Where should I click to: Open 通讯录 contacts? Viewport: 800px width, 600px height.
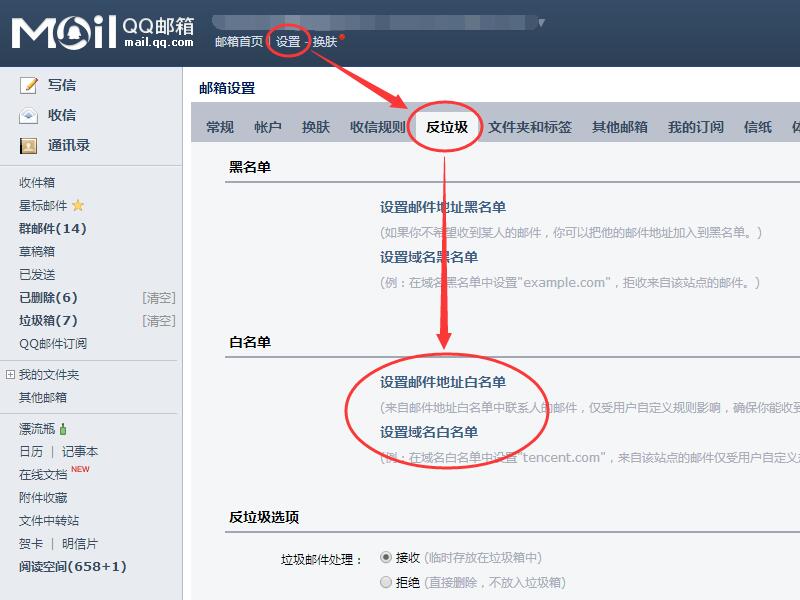[69, 145]
